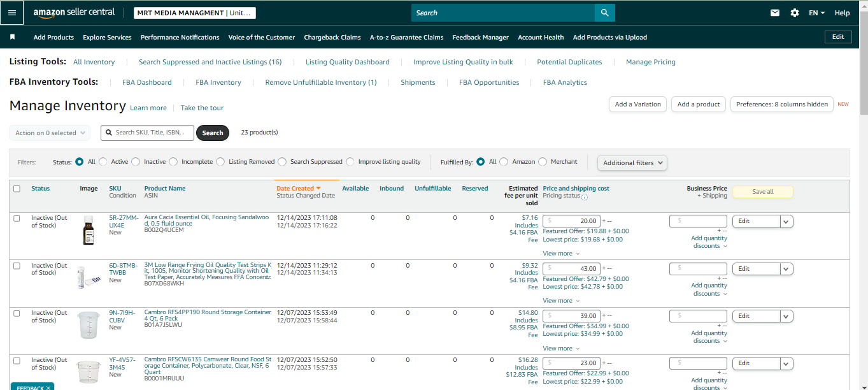Select the All status radio button
Screen dimensions: 868x390
[x=80, y=162]
